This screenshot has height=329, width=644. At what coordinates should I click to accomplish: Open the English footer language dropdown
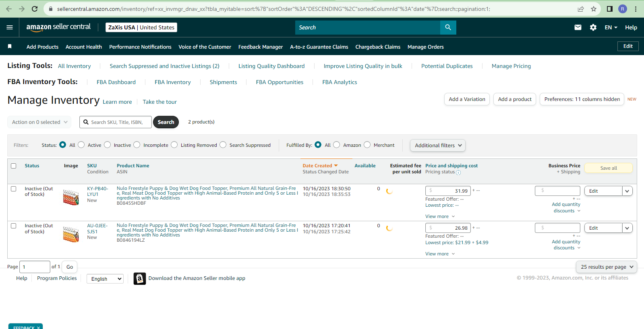[x=105, y=279]
